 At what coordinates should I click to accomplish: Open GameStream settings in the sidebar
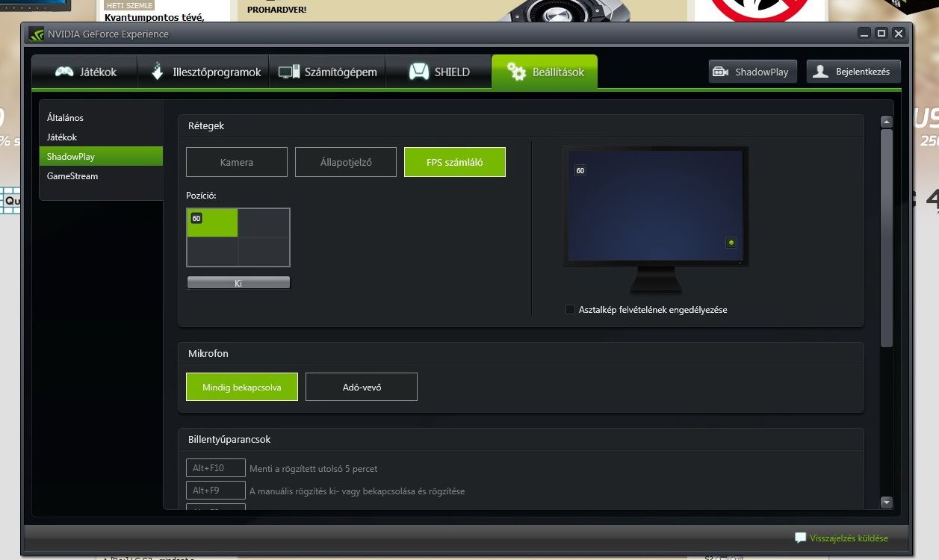101,176
